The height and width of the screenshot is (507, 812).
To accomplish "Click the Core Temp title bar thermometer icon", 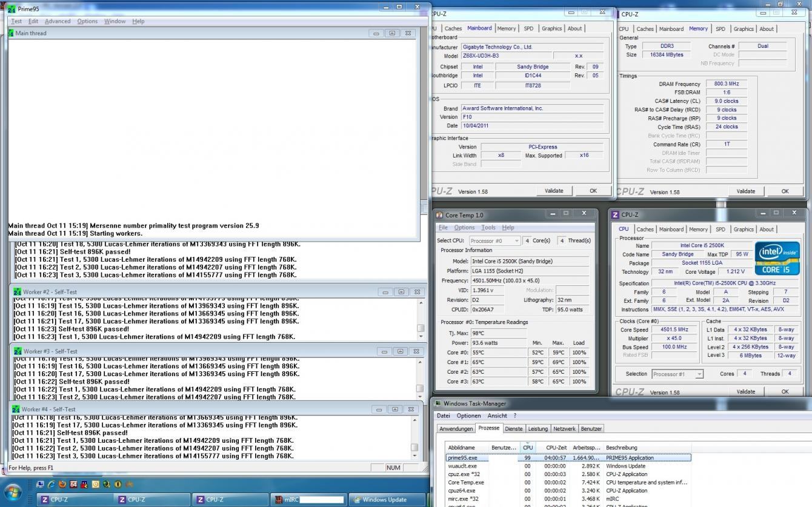I will coord(440,214).
